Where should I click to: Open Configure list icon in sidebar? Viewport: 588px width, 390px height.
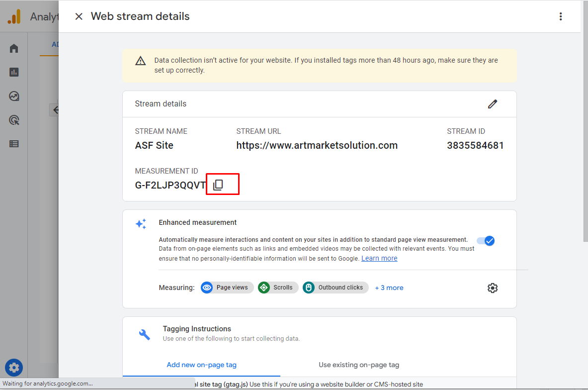[14, 144]
